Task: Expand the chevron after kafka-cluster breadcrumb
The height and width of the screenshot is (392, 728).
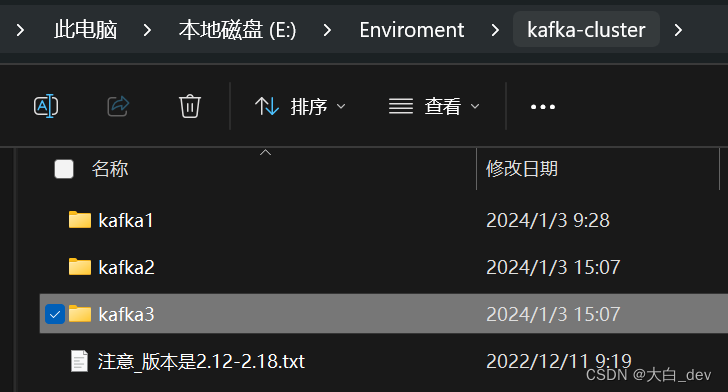Action: pyautogui.click(x=678, y=30)
